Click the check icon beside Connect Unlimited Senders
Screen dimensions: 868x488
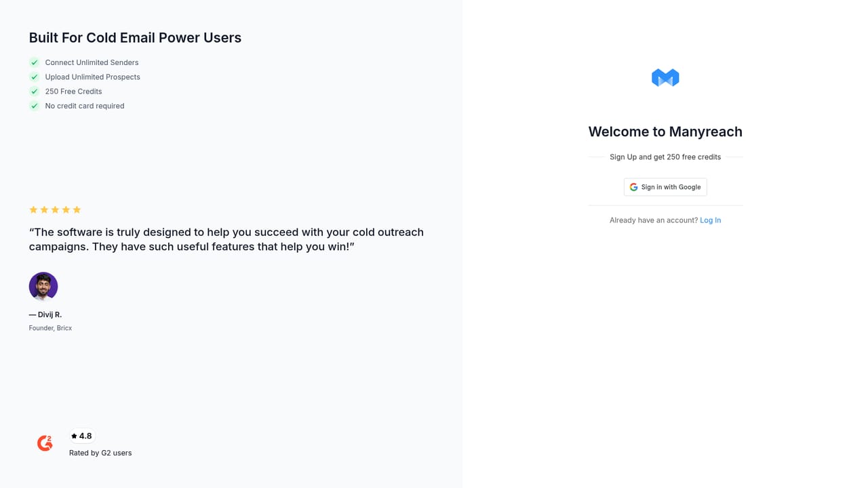(x=34, y=62)
